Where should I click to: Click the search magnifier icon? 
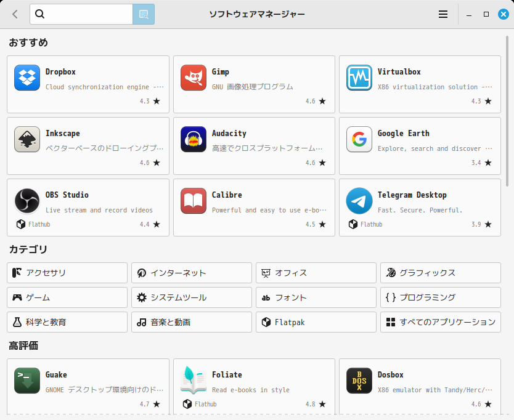[x=39, y=14]
